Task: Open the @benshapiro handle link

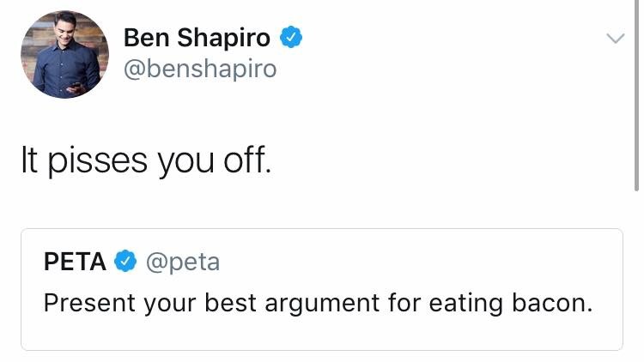Action: (x=200, y=69)
